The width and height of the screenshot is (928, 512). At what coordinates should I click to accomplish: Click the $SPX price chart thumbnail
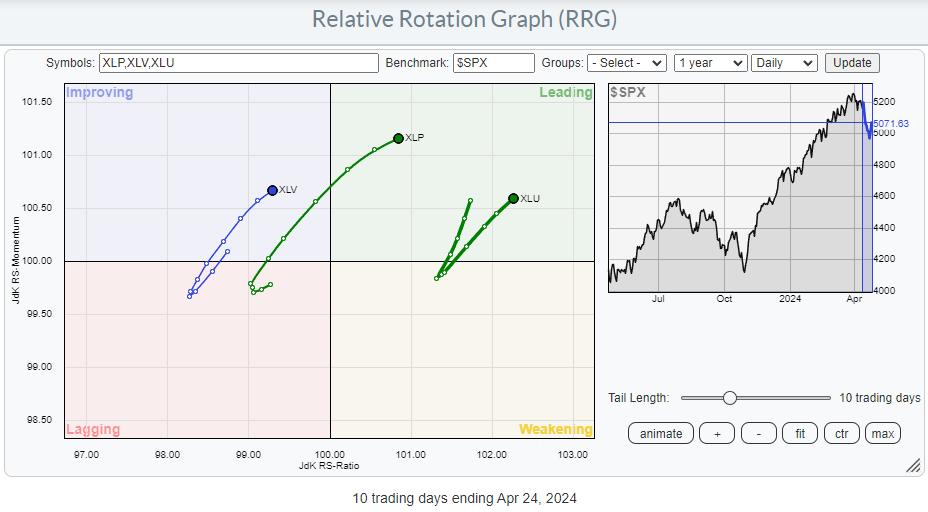coord(735,190)
